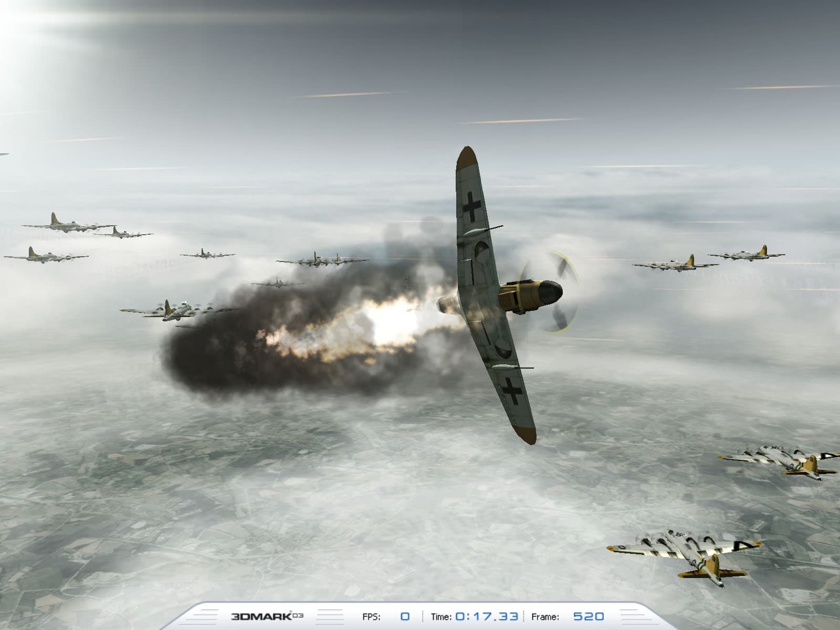840x630 pixels.
Task: Click the "FPS:" label
Action: coord(371,616)
